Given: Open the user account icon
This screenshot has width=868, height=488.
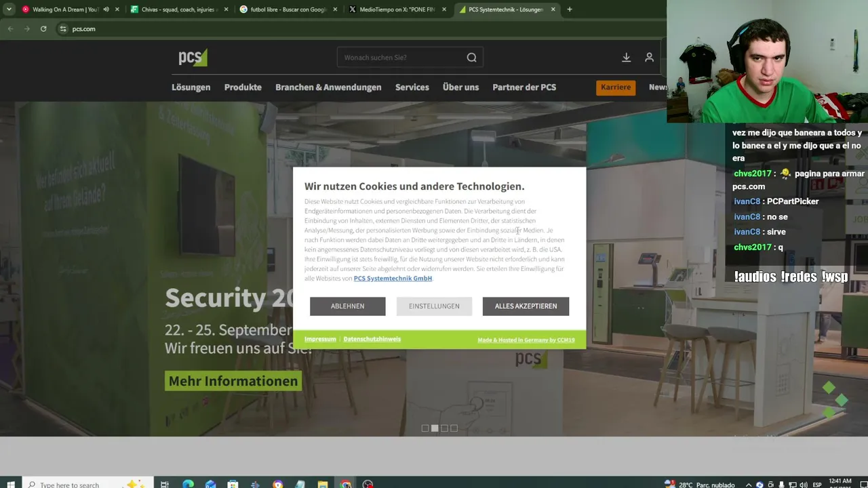Looking at the screenshot, I should coord(649,58).
